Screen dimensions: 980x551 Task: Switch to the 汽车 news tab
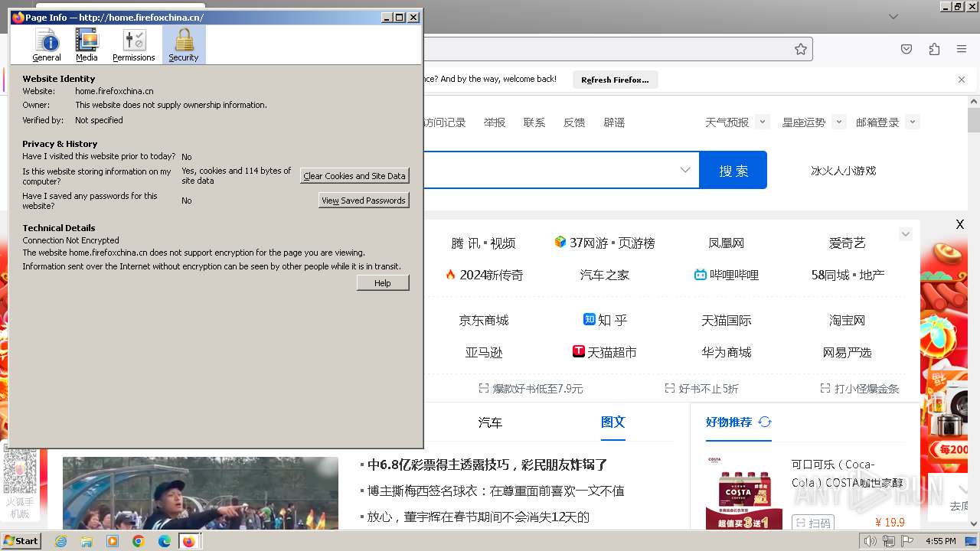(490, 422)
